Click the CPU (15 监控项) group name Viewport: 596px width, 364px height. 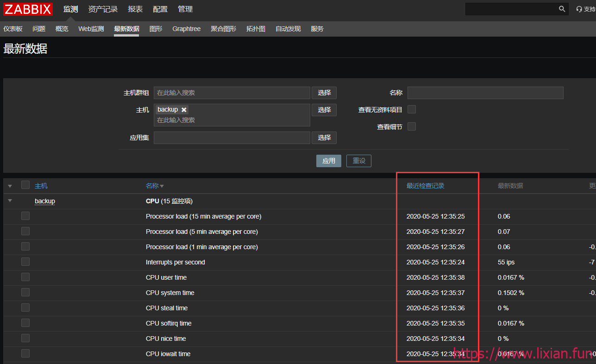(169, 201)
